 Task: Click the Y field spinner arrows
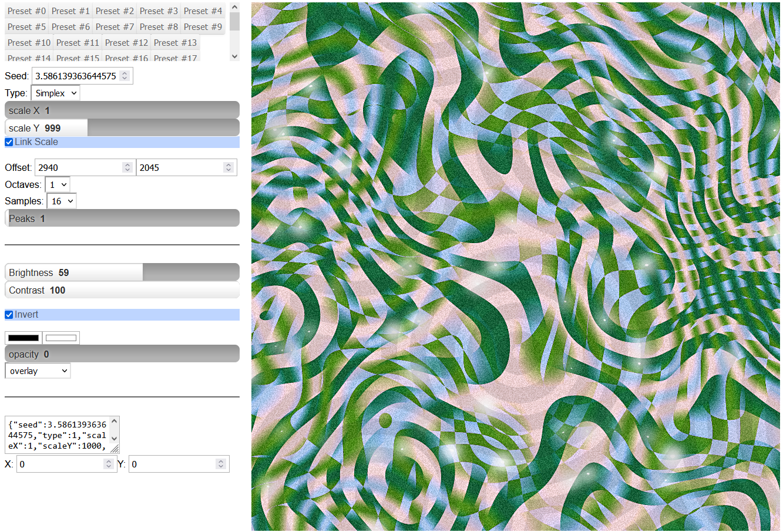click(221, 464)
